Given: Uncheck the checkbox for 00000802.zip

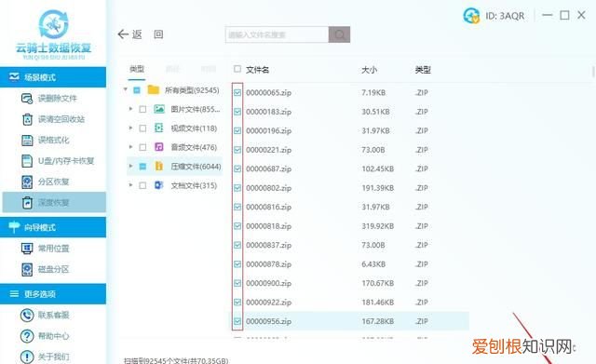Looking at the screenshot, I should point(237,188).
